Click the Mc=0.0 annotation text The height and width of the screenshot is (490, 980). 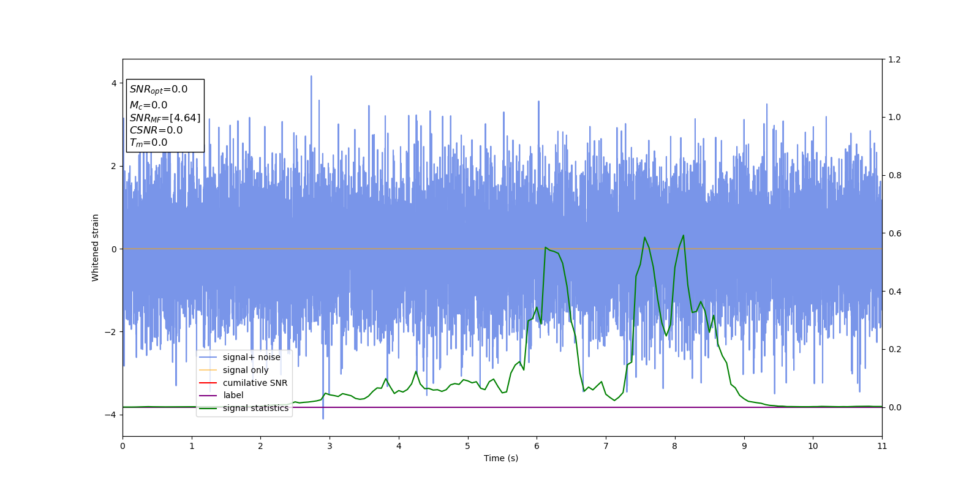pyautogui.click(x=148, y=105)
